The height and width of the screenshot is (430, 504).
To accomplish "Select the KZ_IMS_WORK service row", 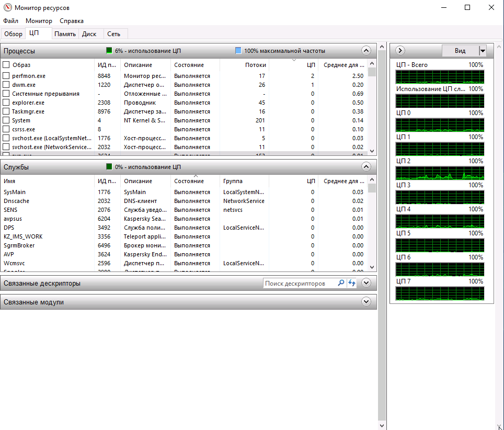I will [185, 236].
